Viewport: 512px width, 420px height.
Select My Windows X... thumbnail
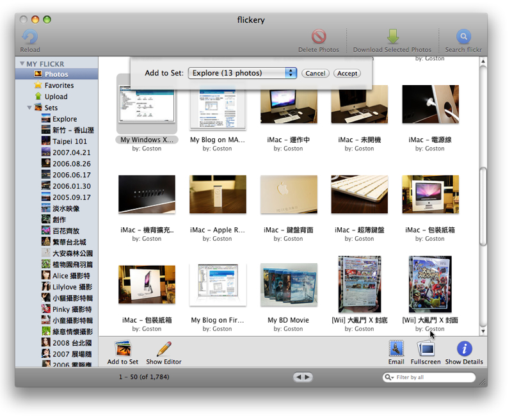coord(147,104)
